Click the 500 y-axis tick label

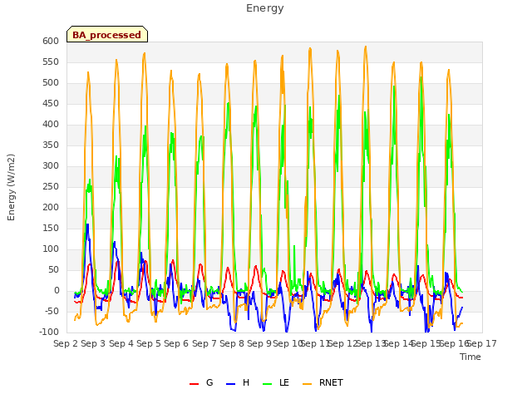point(51,83)
